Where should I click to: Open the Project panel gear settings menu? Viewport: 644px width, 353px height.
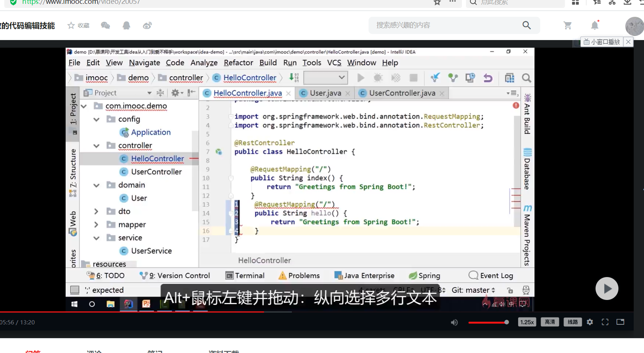[x=177, y=93]
